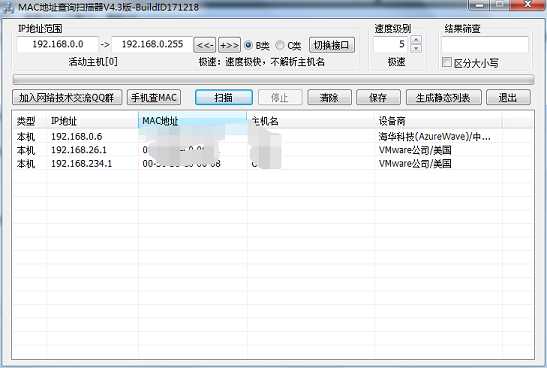Save results with the 保存 button
This screenshot has width=547, height=368.
pos(378,97)
